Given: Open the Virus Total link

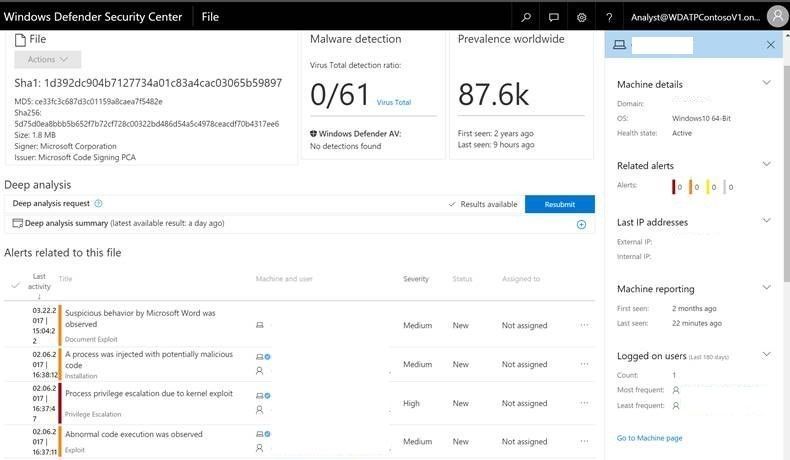Looking at the screenshot, I should click(x=393, y=102).
